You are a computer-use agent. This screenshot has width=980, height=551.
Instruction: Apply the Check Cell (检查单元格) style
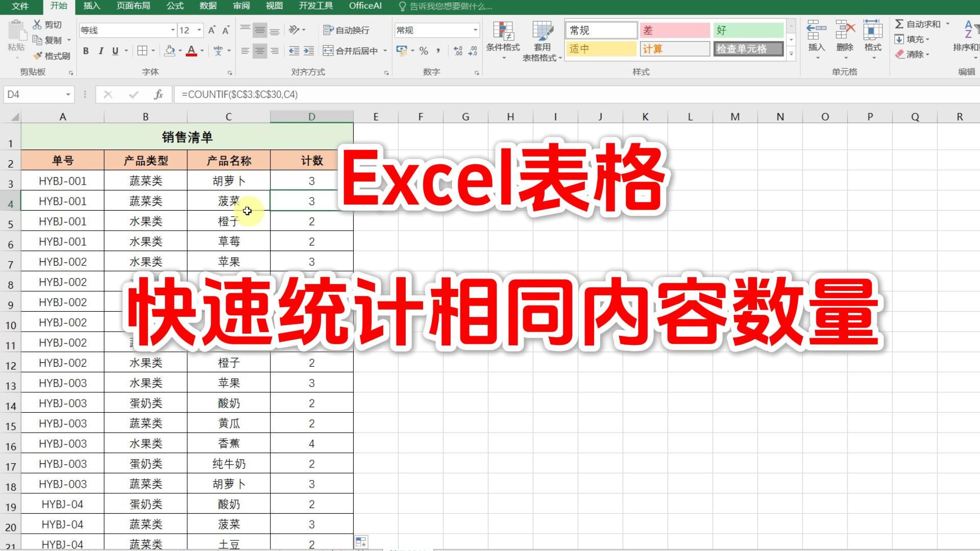[748, 49]
